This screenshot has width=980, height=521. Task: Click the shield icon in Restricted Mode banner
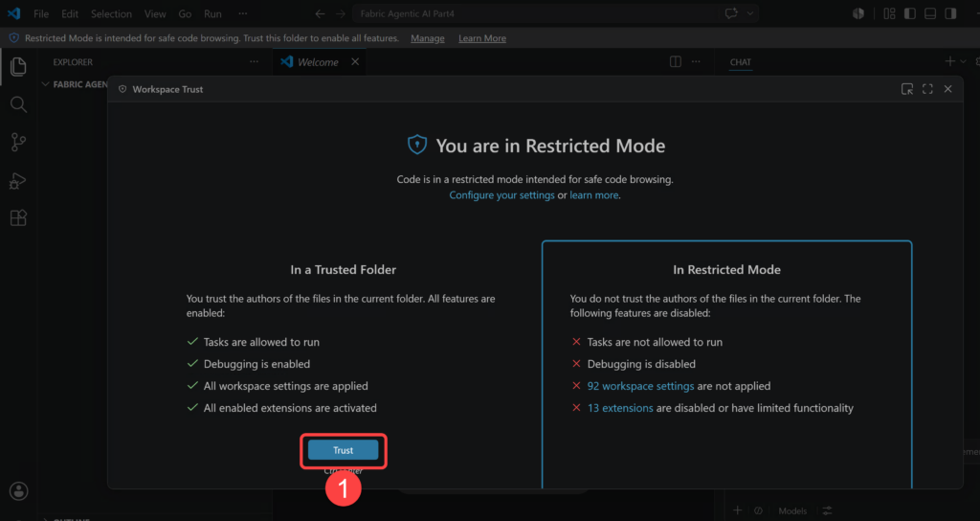(13, 38)
